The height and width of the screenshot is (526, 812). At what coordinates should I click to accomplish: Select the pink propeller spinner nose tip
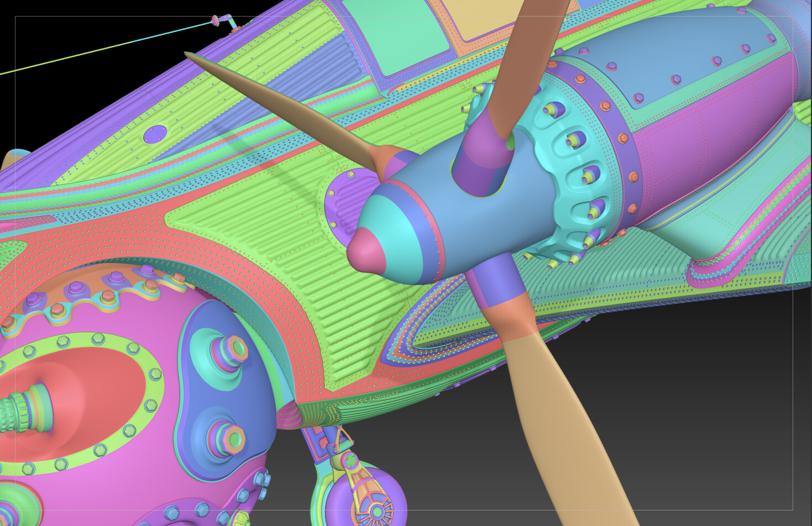[366, 251]
